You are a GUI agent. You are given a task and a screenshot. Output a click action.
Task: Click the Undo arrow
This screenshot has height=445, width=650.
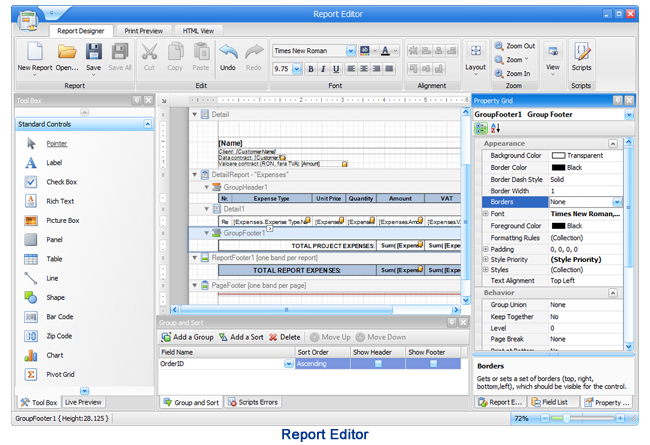click(x=228, y=52)
